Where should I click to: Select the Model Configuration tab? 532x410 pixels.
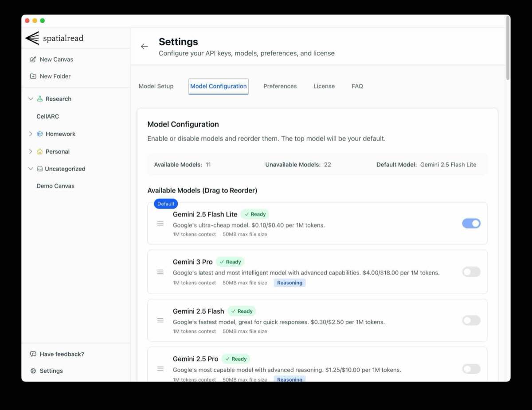coord(219,87)
